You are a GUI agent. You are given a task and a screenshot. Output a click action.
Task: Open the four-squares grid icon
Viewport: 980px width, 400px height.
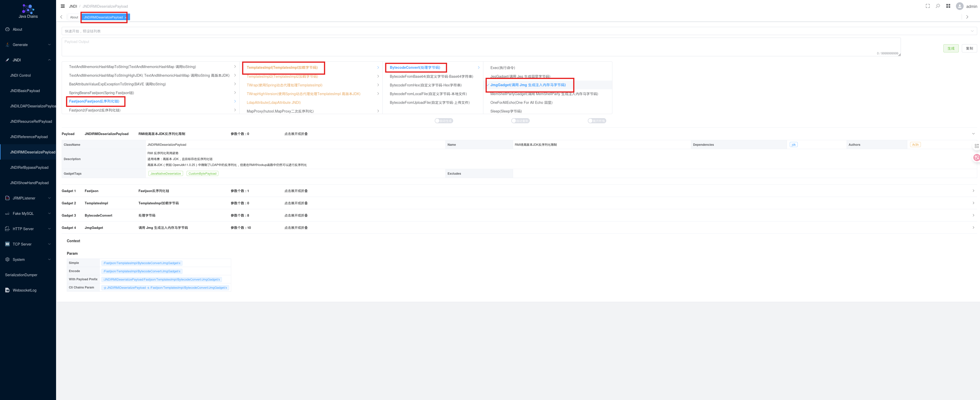click(x=948, y=6)
